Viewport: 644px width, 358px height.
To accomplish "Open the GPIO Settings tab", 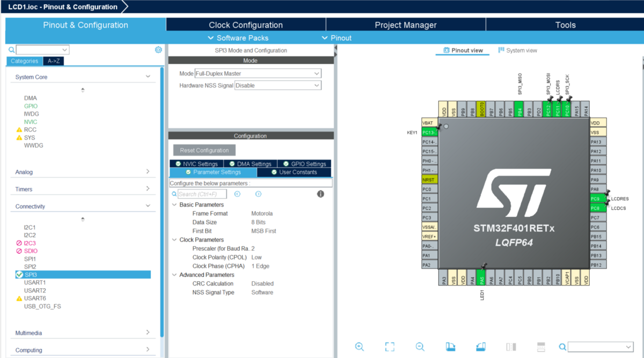I will (x=304, y=164).
